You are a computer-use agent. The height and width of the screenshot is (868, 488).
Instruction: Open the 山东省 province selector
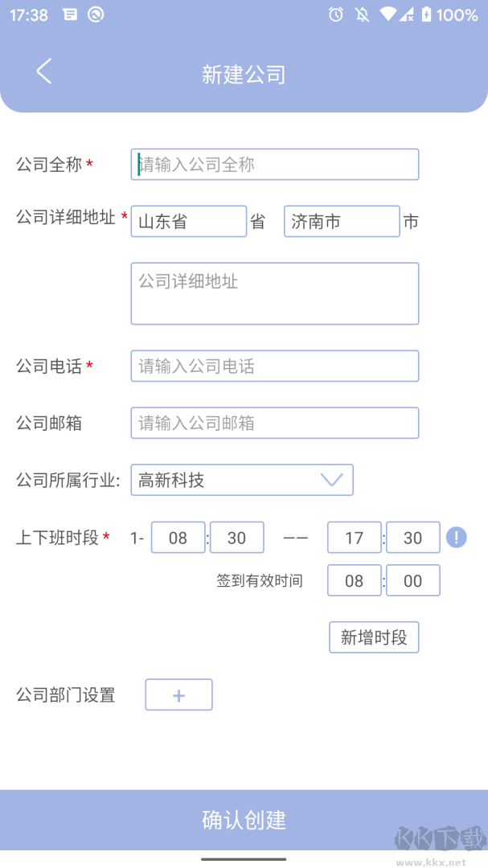(x=188, y=221)
